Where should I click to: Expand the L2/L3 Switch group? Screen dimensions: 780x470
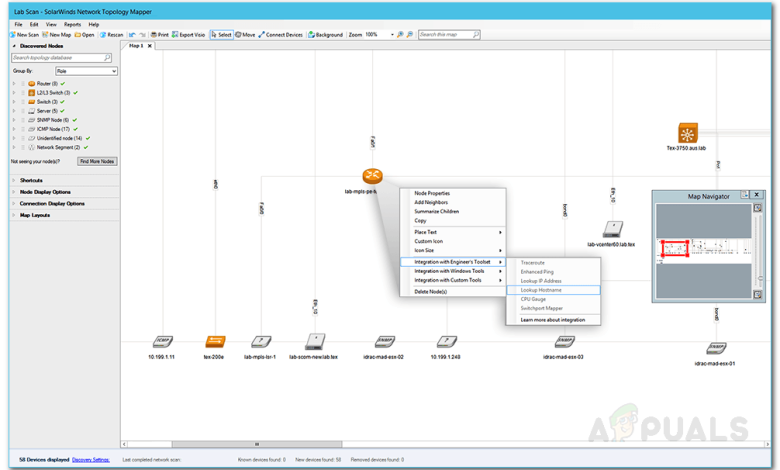pos(14,93)
